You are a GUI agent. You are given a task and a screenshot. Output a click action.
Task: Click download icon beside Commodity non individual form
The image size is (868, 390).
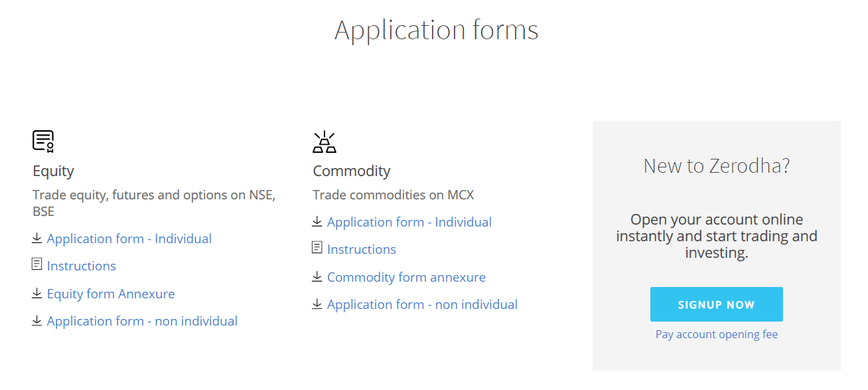click(317, 304)
